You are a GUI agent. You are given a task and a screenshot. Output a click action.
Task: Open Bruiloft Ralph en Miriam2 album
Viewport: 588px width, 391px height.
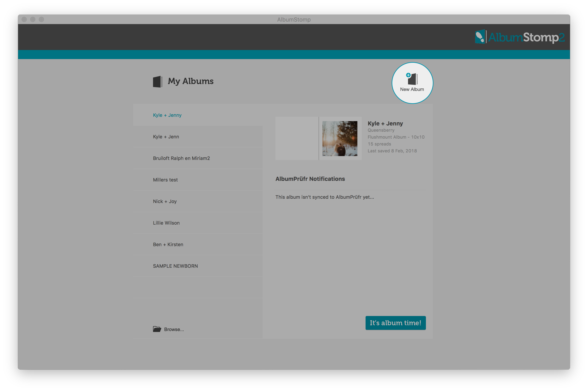pyautogui.click(x=198, y=158)
